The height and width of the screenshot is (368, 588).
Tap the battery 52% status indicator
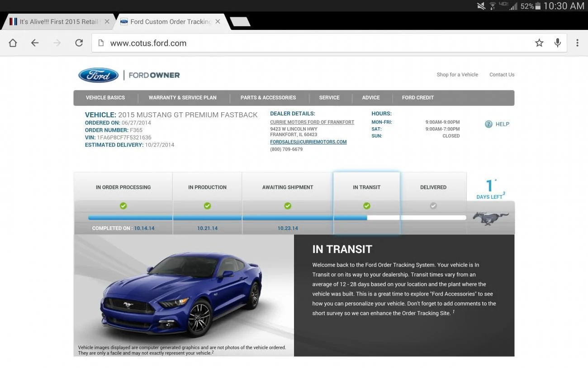[x=531, y=6]
